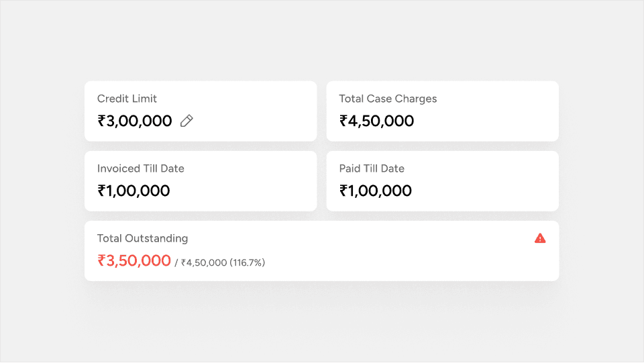The width and height of the screenshot is (644, 363).
Task: Click the grey ₹4,50,000 after the slash
Action: [204, 263]
